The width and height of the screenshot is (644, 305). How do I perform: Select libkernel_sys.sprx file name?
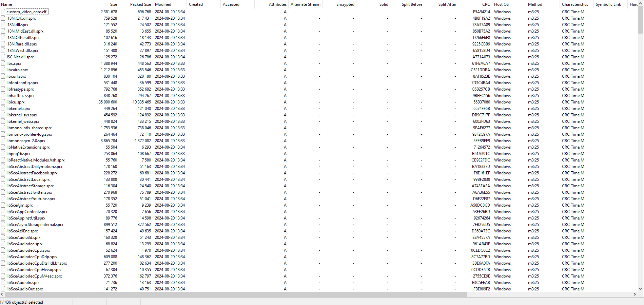point(22,115)
